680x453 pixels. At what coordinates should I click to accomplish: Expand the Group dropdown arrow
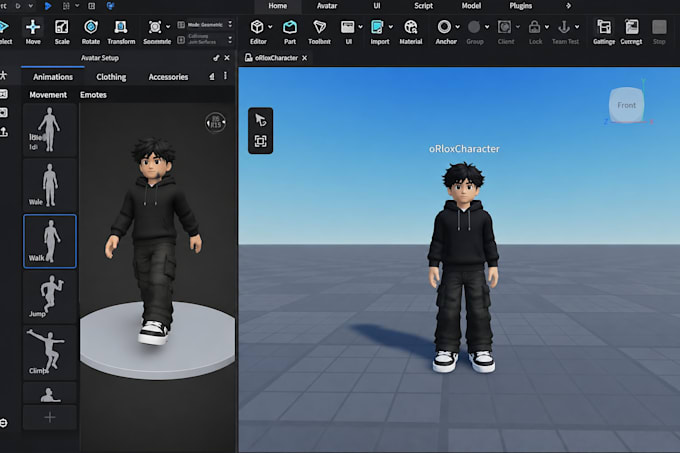point(487,27)
